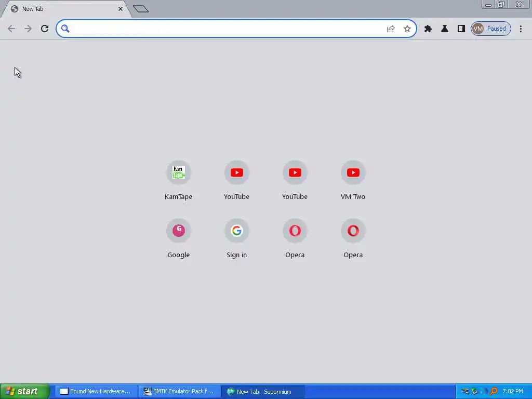
Task: Toggle the browser side panel
Action: 461,29
